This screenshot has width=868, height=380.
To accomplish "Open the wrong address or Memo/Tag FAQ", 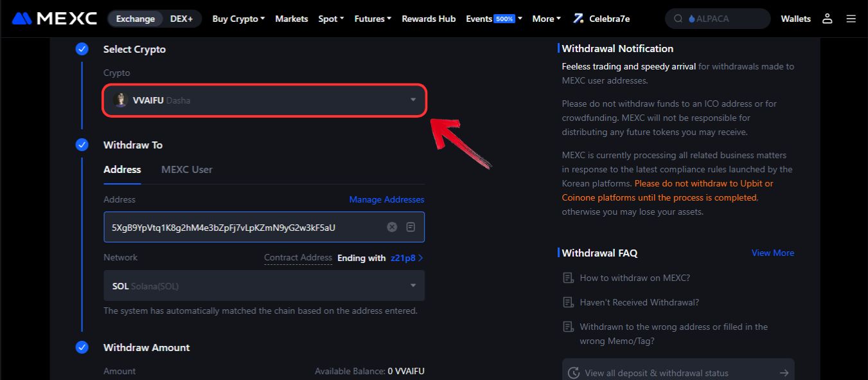I will point(674,334).
